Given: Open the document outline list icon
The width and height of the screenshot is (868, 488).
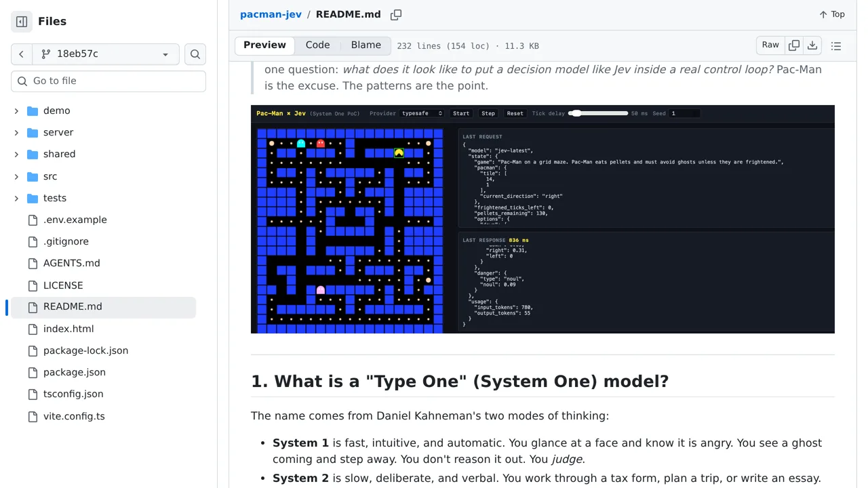Looking at the screenshot, I should [x=836, y=45].
